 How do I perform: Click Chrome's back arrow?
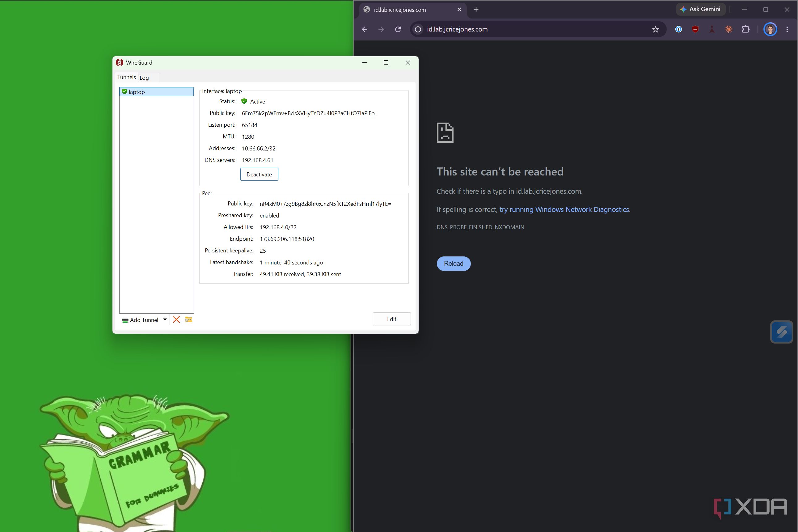coord(364,30)
